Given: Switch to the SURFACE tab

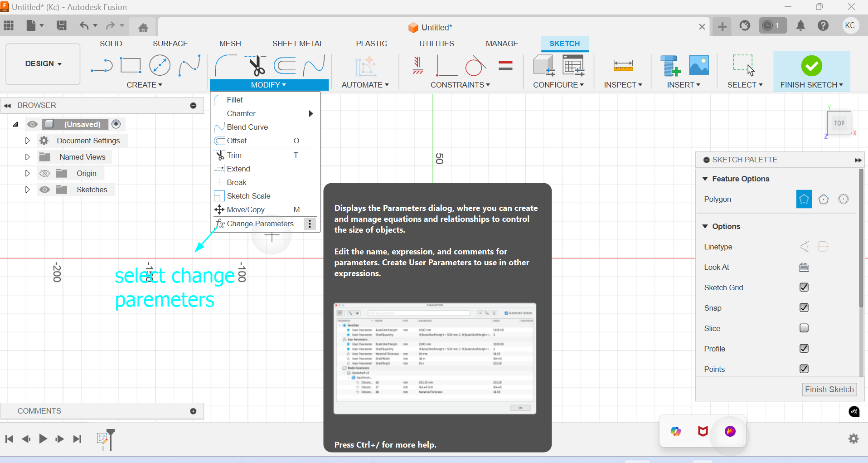Looking at the screenshot, I should coord(170,44).
